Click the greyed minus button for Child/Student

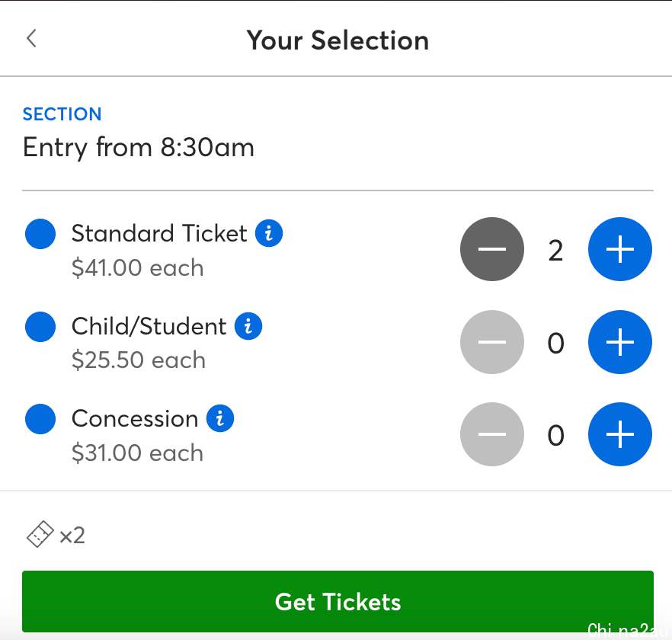click(492, 342)
